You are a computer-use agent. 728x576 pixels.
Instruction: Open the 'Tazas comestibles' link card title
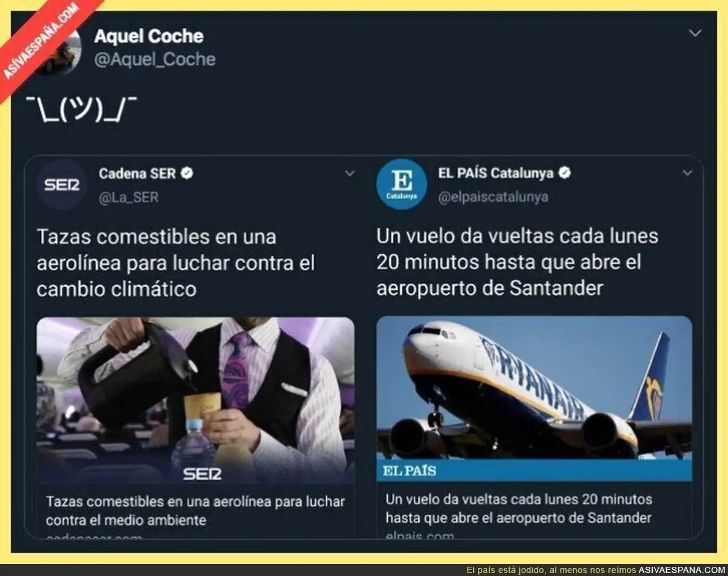(x=195, y=511)
